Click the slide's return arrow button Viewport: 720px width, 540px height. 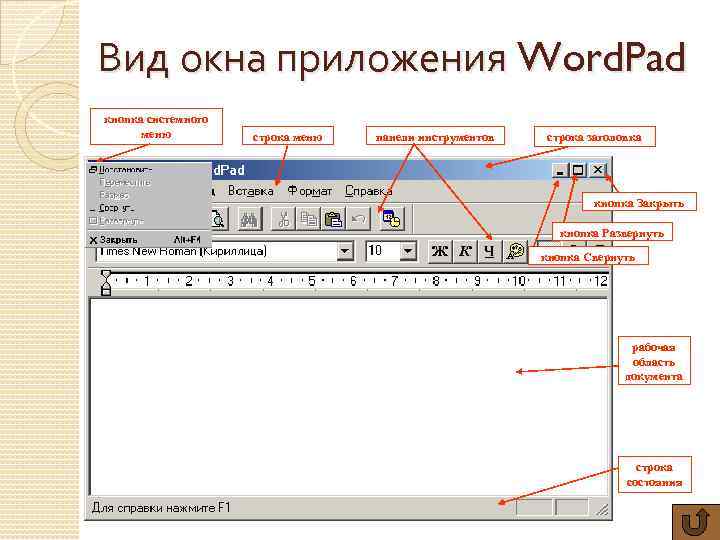pos(695,522)
